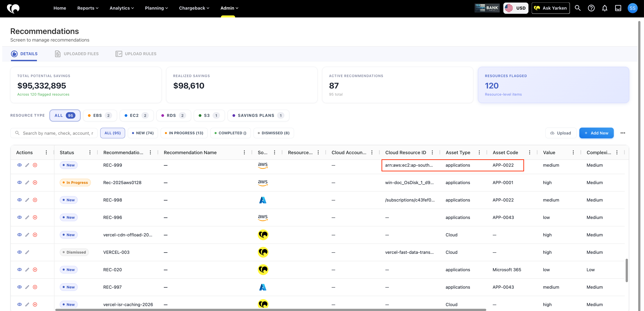Click the Upload button

[561, 133]
